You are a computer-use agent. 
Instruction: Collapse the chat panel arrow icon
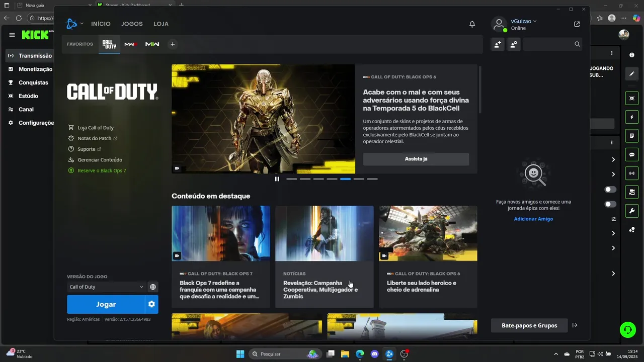tap(575, 325)
